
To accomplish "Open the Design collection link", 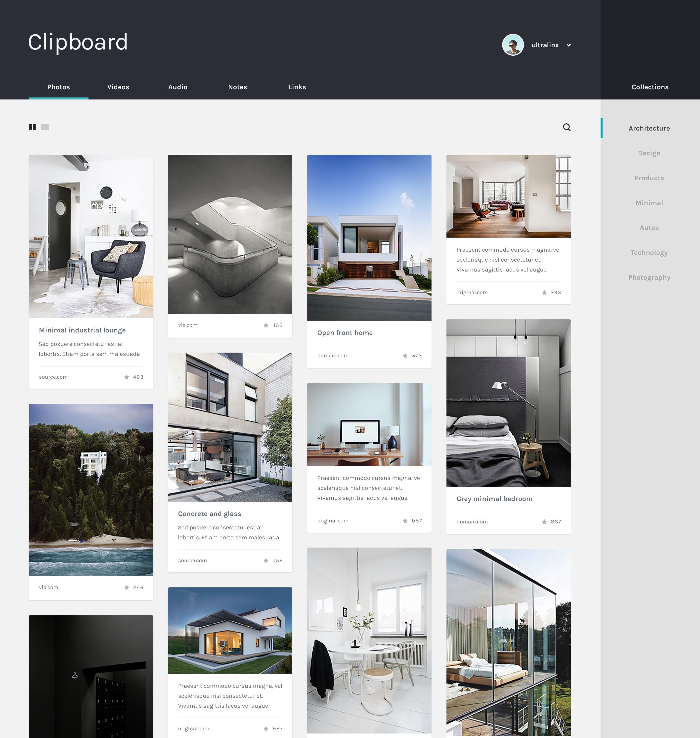I will click(649, 153).
